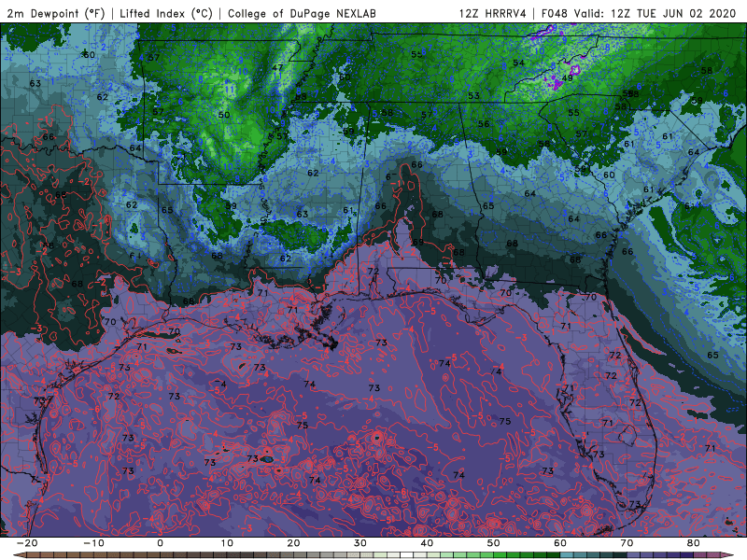747x560 pixels.
Task: Click the 50 dewpoint value in Arkansas
Action: pyautogui.click(x=224, y=115)
